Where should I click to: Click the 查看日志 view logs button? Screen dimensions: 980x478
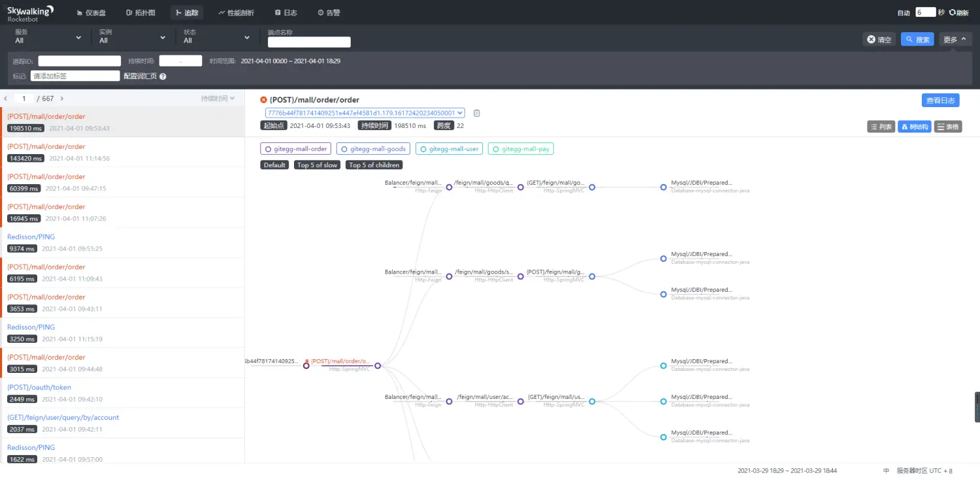click(941, 101)
